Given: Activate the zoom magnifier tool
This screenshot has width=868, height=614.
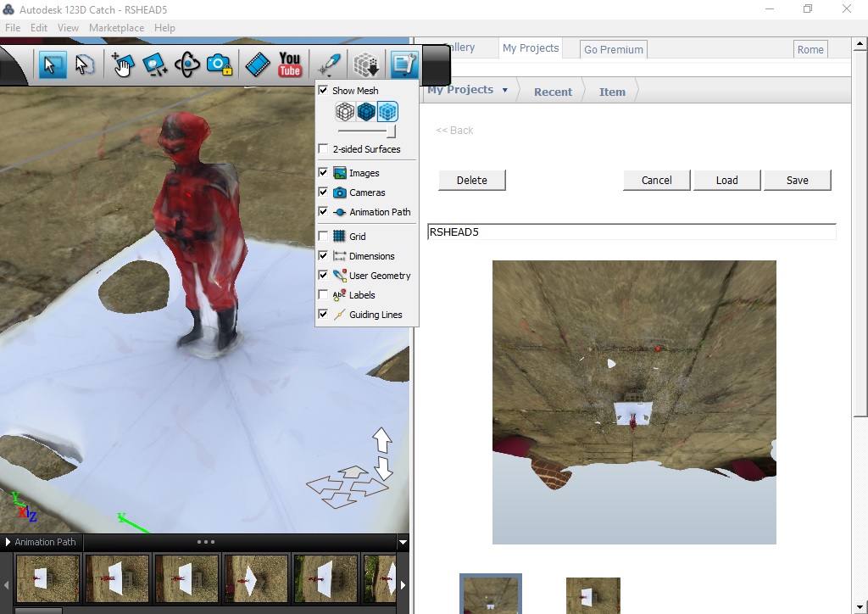Looking at the screenshot, I should (x=154, y=64).
